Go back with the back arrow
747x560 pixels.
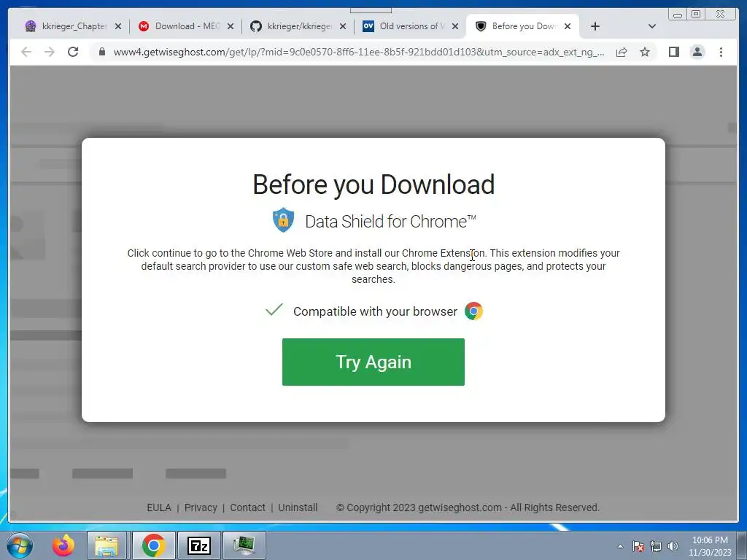pyautogui.click(x=26, y=52)
